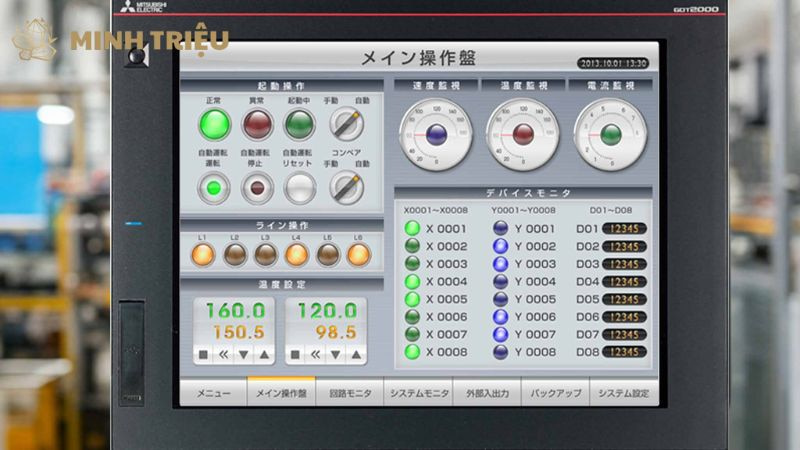Toggle the top 手動/自動 selector switch
Screen dimensions: 800x450
pyautogui.click(x=346, y=125)
